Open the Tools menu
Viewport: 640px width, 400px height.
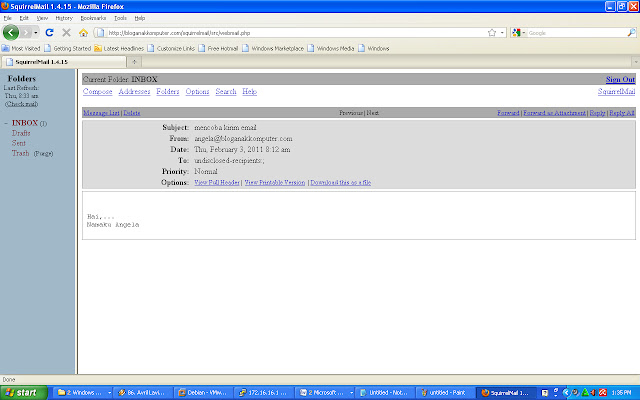120,18
